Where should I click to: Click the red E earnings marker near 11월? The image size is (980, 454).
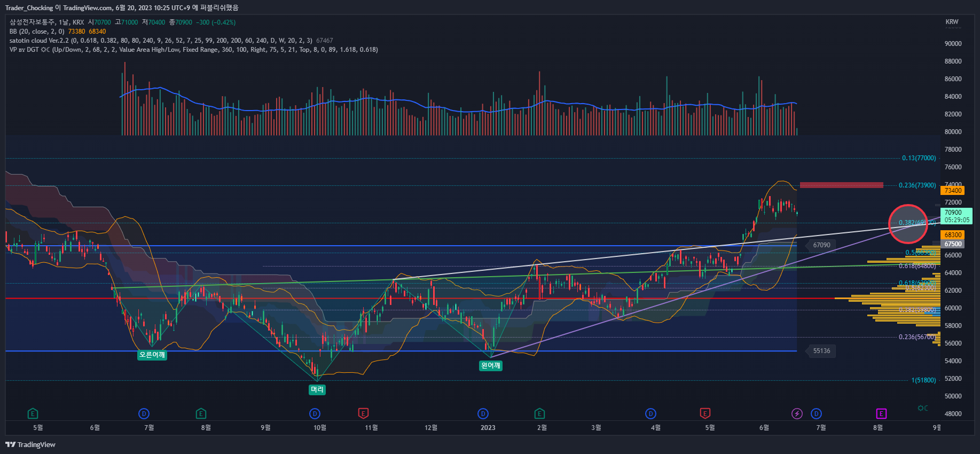pos(363,413)
